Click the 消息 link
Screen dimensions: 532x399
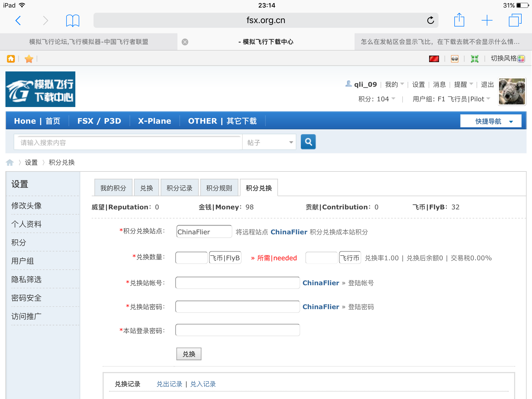click(439, 84)
